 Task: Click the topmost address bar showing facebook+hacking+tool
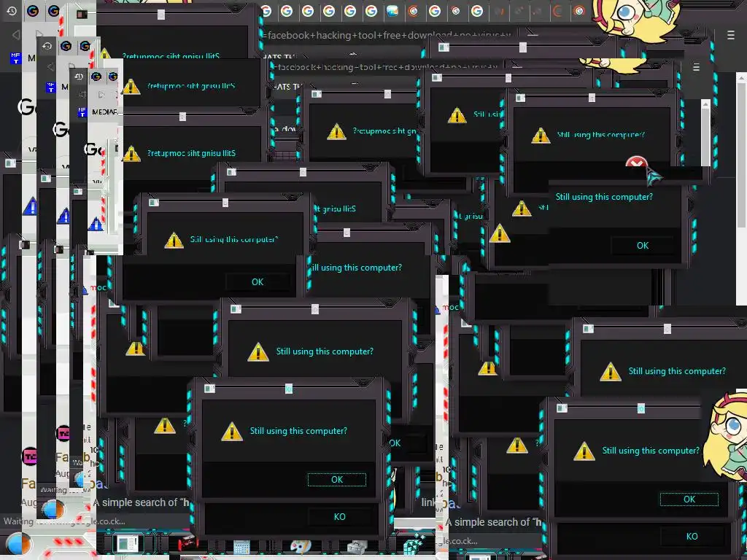click(388, 35)
